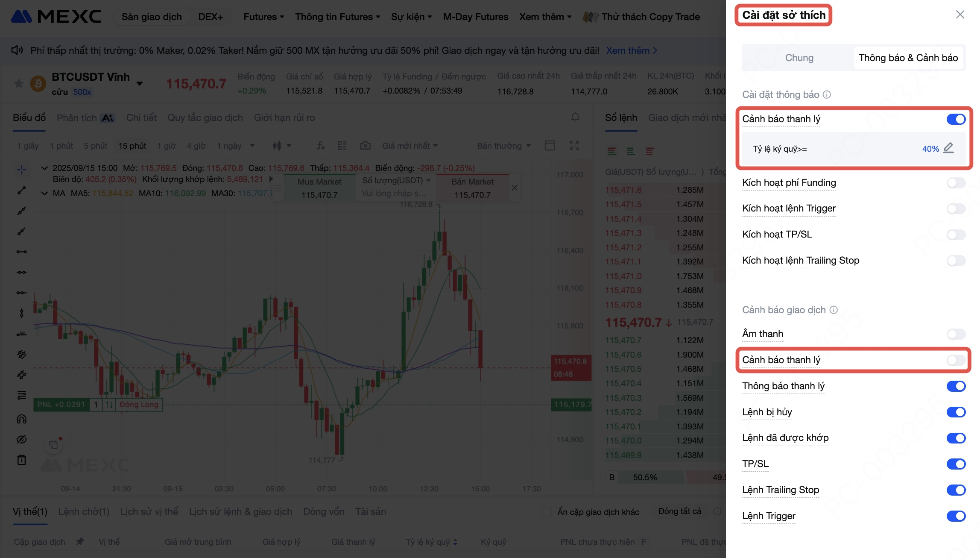Click the star favorite icon beside BTCUSDT
The height and width of the screenshot is (558, 980).
[18, 83]
